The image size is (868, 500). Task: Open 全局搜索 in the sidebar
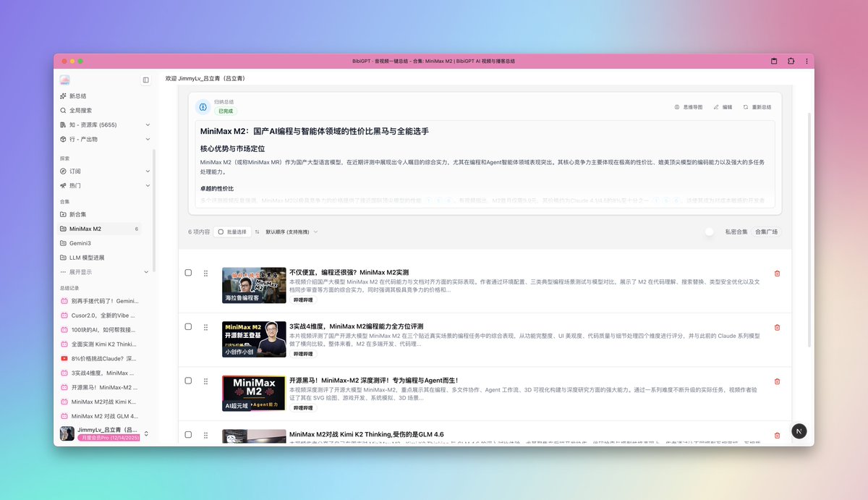(80, 111)
